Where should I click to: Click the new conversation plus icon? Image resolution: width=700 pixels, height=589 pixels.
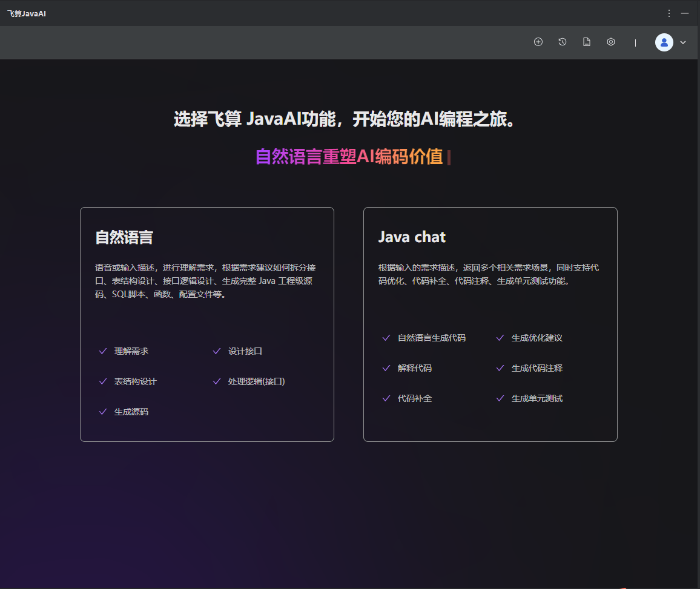click(538, 42)
